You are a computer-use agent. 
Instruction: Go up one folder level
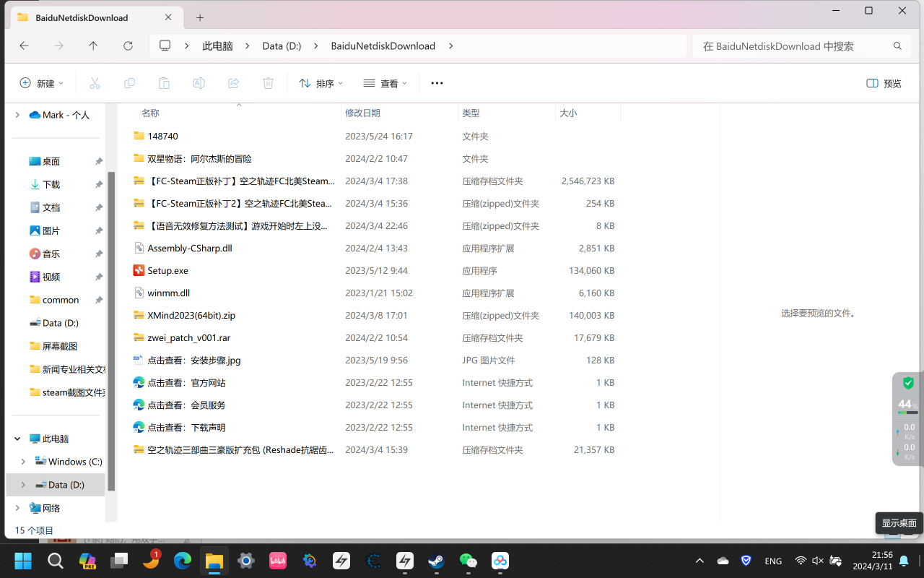93,46
